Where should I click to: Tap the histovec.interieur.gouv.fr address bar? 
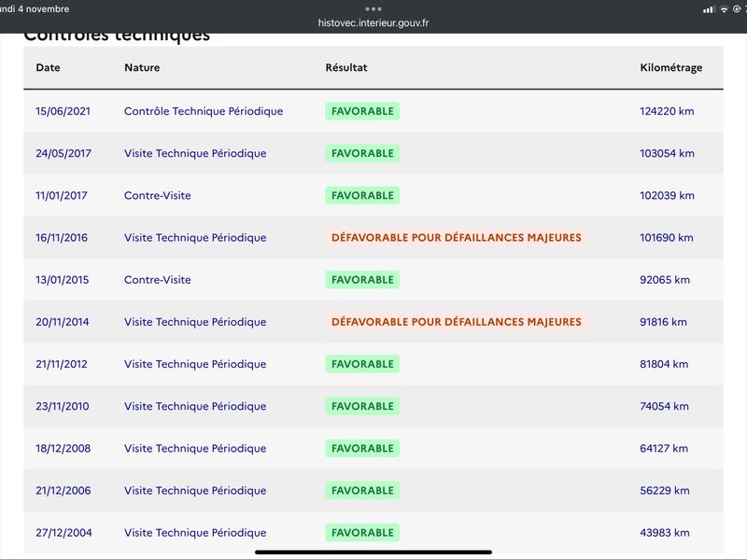pyautogui.click(x=373, y=22)
